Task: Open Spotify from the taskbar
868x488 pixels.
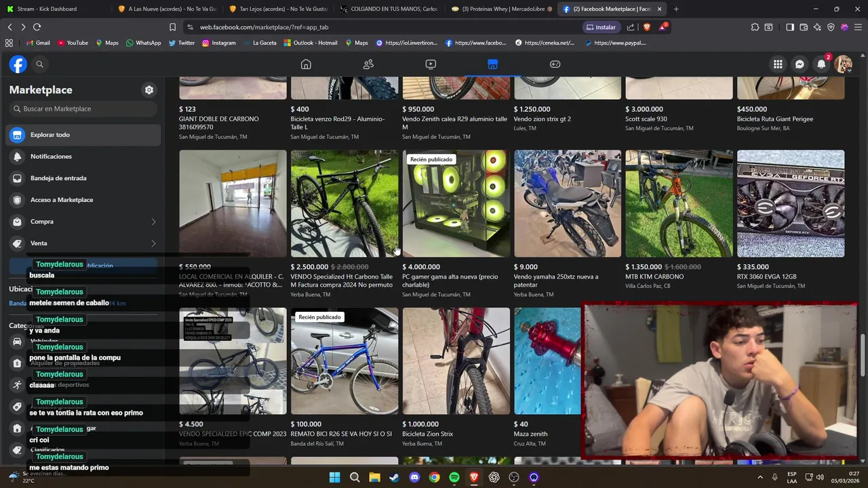Action: tap(454, 477)
